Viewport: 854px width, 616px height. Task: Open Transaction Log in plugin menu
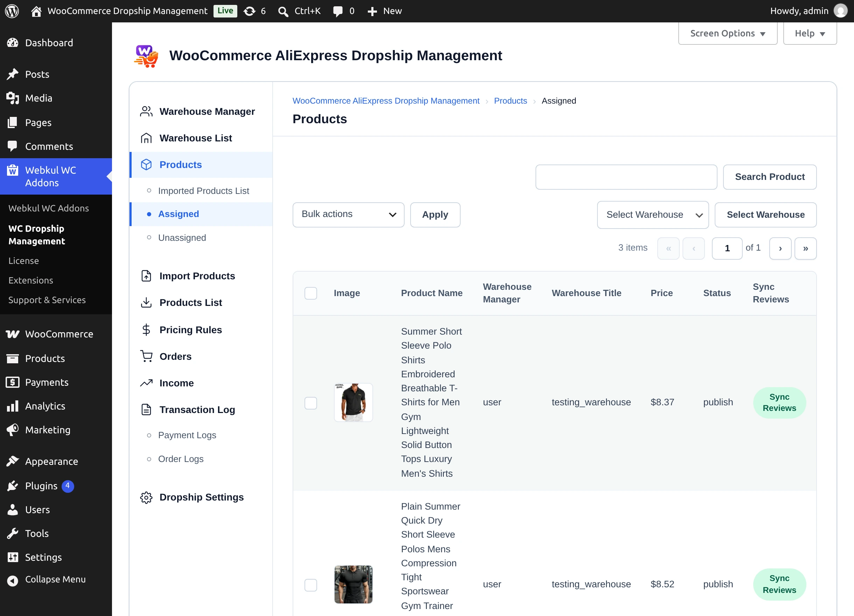point(197,409)
